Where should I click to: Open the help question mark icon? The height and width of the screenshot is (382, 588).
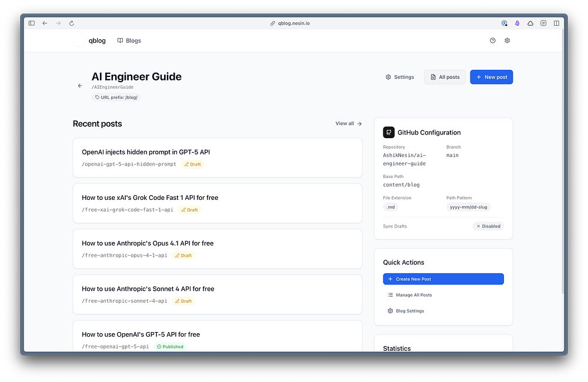[x=493, y=41]
